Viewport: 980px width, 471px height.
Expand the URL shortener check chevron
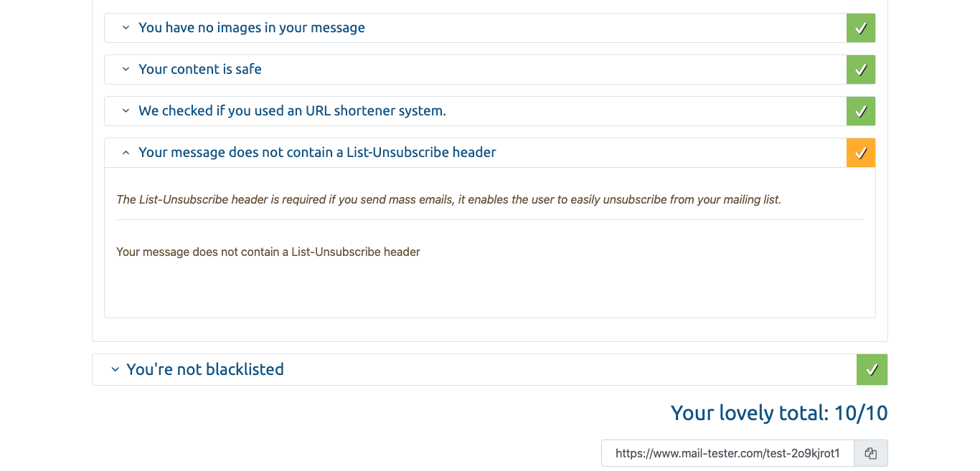click(x=126, y=111)
